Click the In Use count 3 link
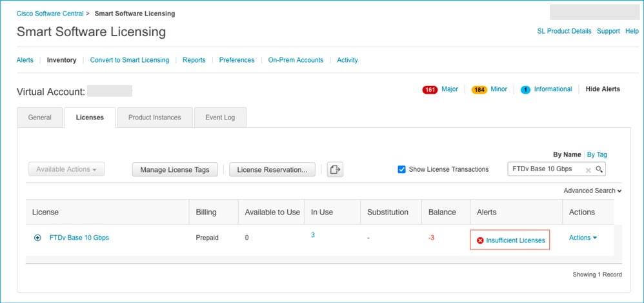The width and height of the screenshot is (644, 303). pos(313,235)
